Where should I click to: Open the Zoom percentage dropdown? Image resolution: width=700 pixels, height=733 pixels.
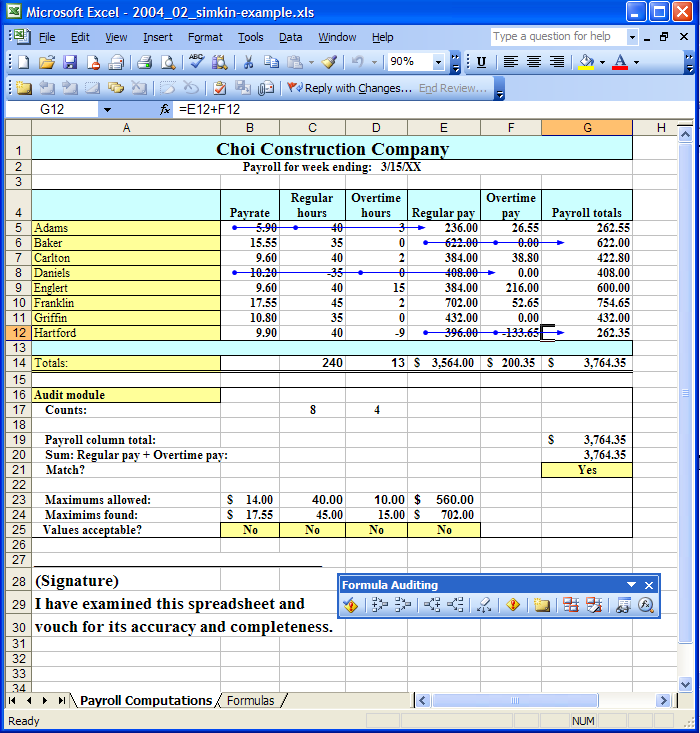coord(438,62)
